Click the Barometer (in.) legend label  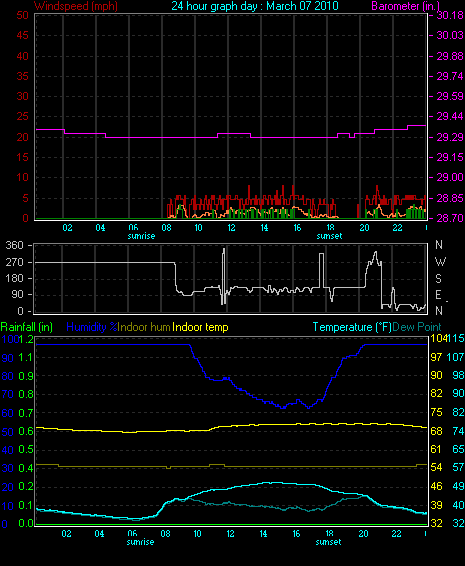pyautogui.click(x=405, y=6)
